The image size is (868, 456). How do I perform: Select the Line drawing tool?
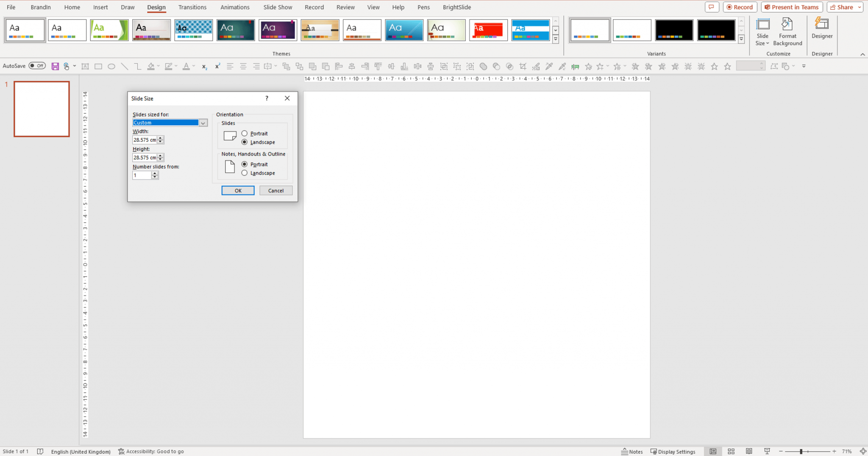[x=124, y=66]
